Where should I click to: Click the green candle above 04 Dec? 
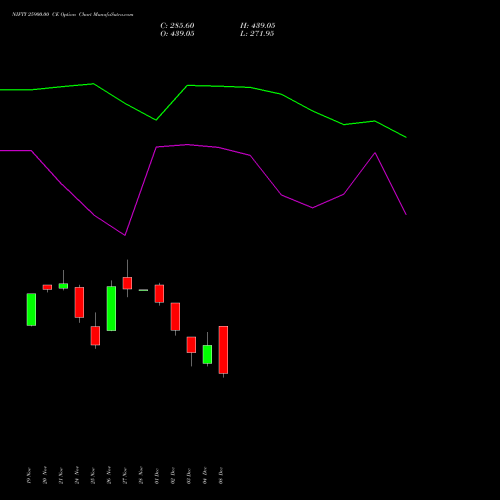point(207,354)
